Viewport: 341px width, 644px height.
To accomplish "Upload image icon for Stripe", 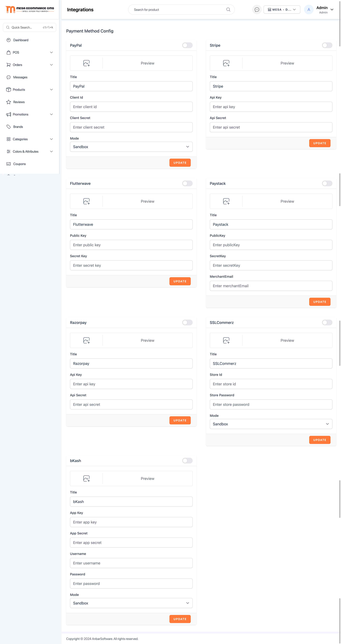I will point(226,63).
